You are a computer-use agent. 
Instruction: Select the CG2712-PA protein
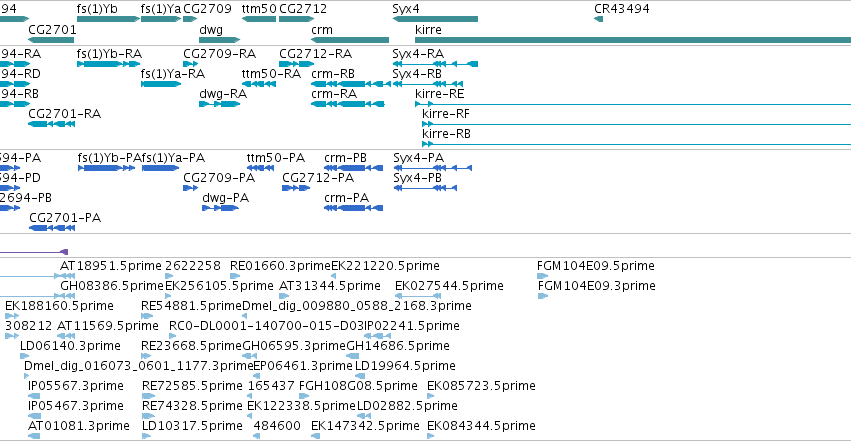coord(296,188)
